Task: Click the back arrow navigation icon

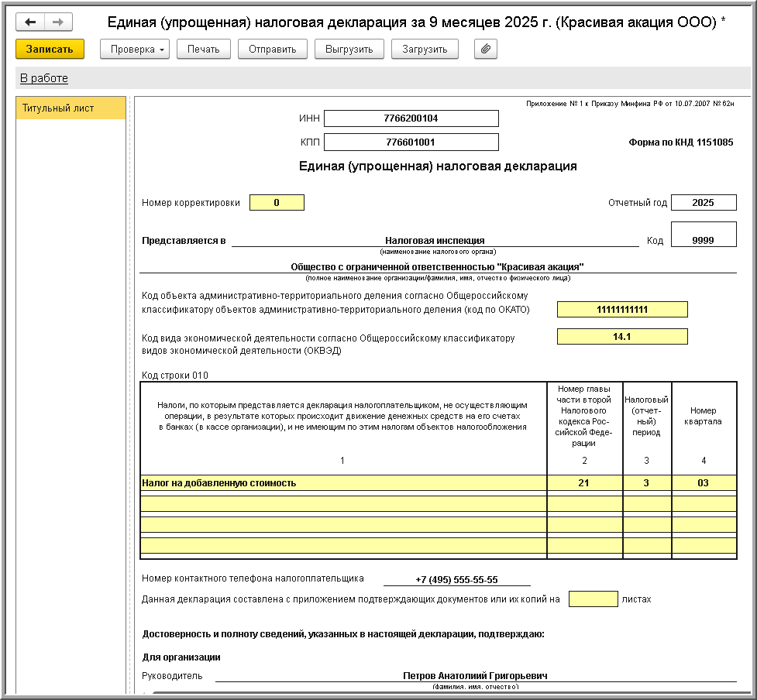Action: point(31,22)
